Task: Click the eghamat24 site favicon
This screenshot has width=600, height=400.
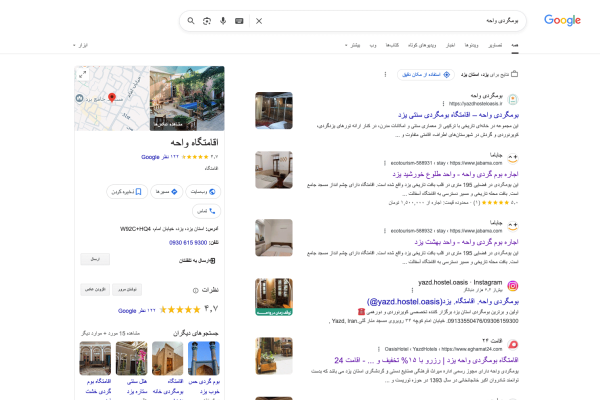Action: click(513, 344)
